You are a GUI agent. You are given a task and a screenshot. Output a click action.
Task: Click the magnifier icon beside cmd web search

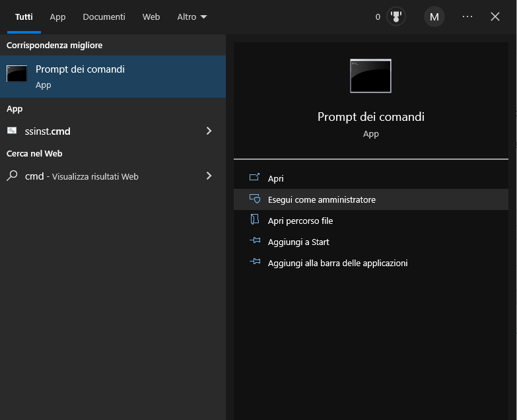(x=12, y=176)
